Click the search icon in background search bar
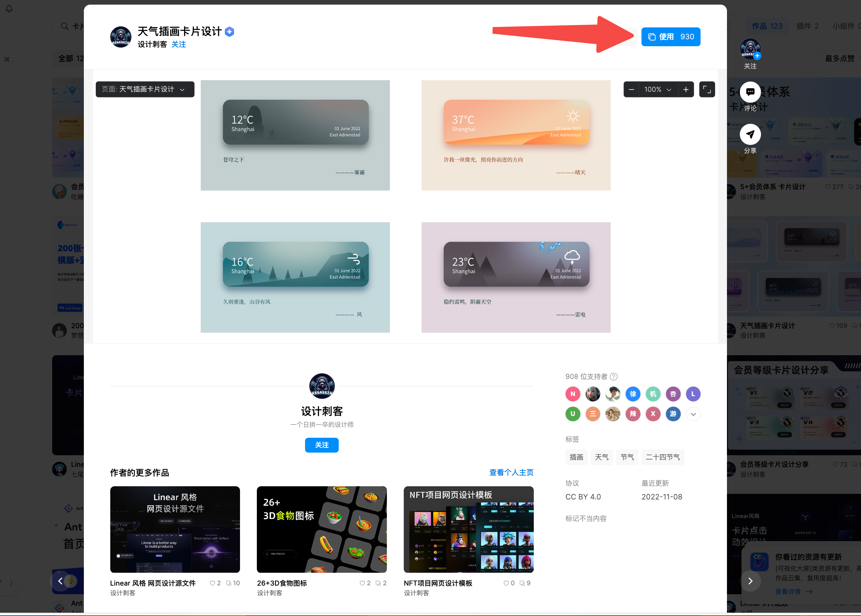The height and width of the screenshot is (616, 861). point(64,26)
